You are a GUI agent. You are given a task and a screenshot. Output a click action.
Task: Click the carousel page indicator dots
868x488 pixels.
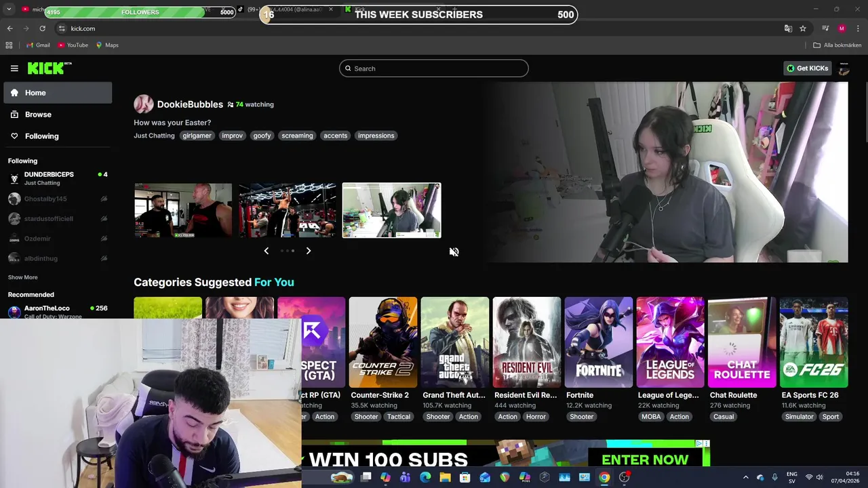(x=287, y=251)
